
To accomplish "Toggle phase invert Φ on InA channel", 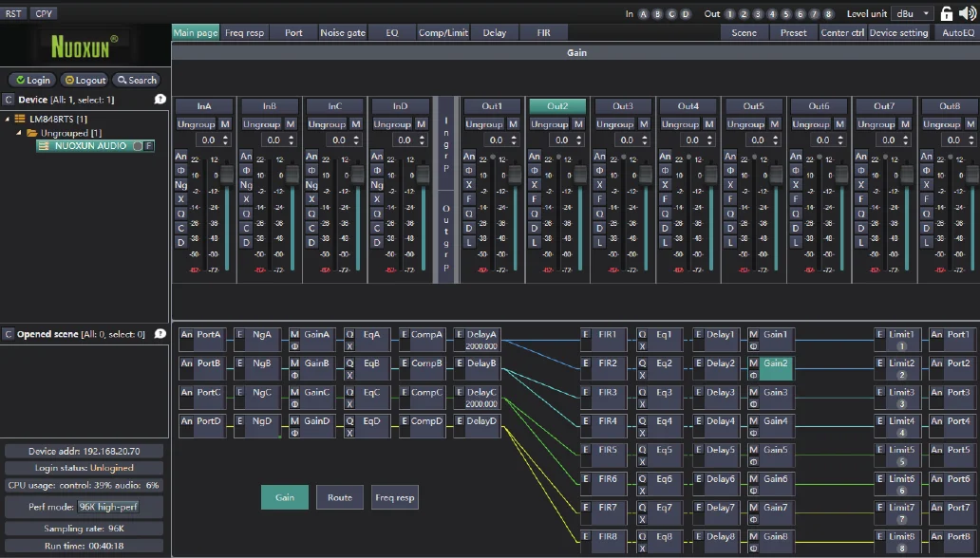I will point(180,171).
